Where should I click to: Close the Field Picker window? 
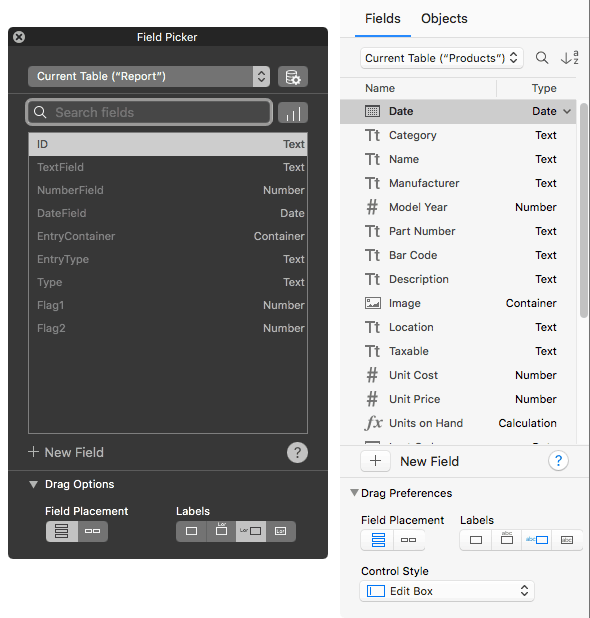coord(19,37)
